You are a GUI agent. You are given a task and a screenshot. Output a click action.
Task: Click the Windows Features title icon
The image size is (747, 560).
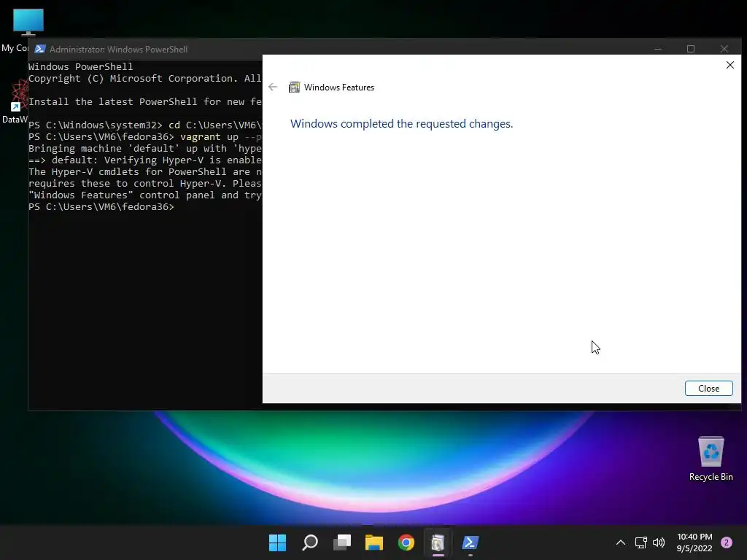click(295, 87)
